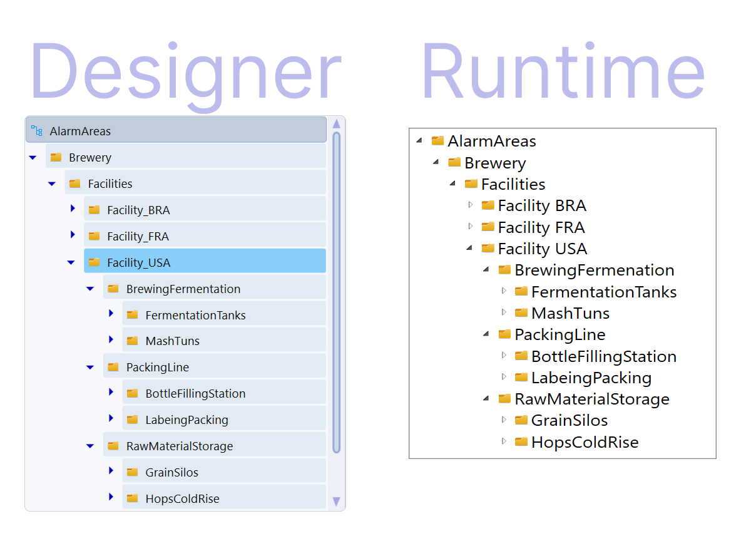Expand BottleFillingStation in the Runtime tree
The width and height of the screenshot is (756, 536).
pos(504,355)
